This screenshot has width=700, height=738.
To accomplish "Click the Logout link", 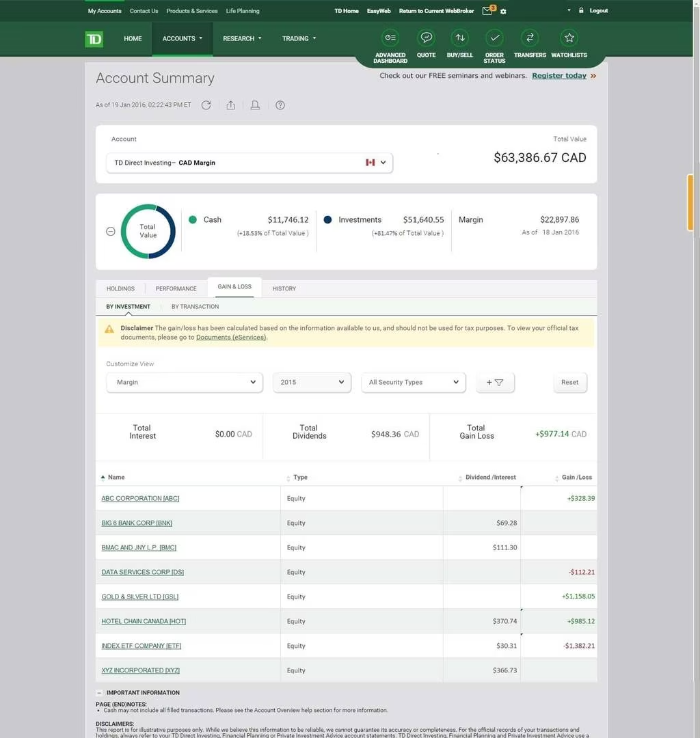I will point(599,10).
